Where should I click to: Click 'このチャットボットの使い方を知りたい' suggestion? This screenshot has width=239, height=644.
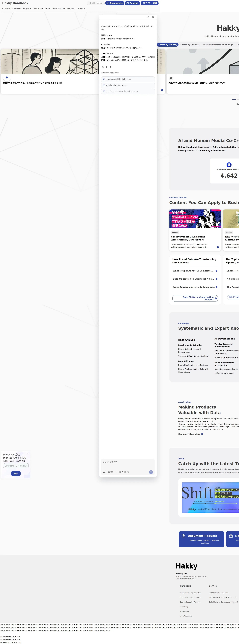pyautogui.click(x=128, y=91)
